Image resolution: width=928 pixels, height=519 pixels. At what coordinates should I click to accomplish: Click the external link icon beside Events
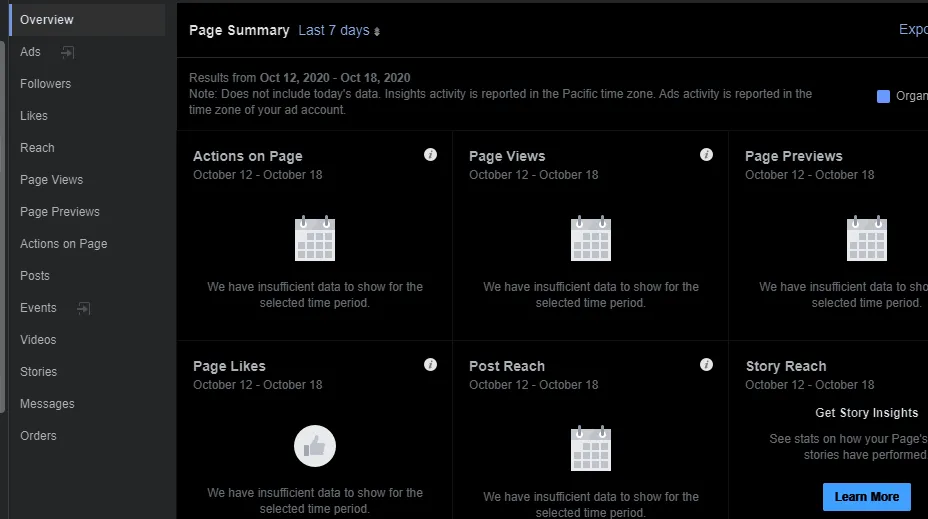click(x=83, y=308)
